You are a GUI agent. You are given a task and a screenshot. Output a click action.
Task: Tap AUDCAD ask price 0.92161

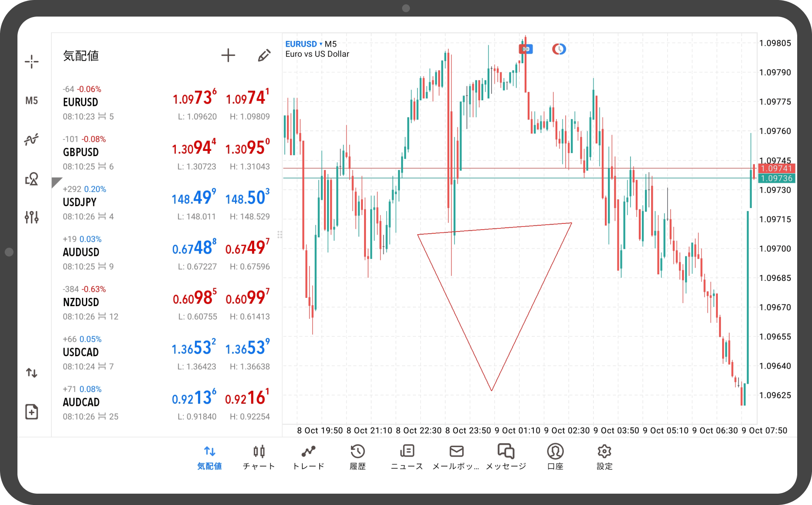(x=247, y=397)
